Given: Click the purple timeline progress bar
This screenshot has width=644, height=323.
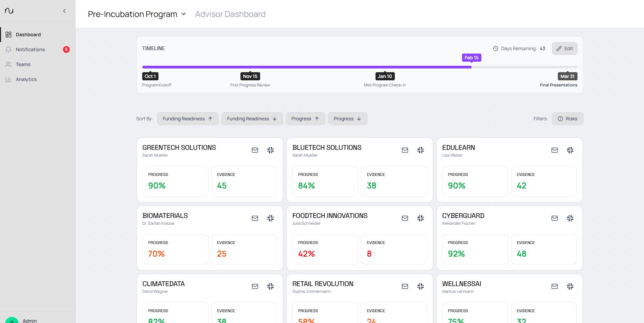Looking at the screenshot, I should 305,67.
